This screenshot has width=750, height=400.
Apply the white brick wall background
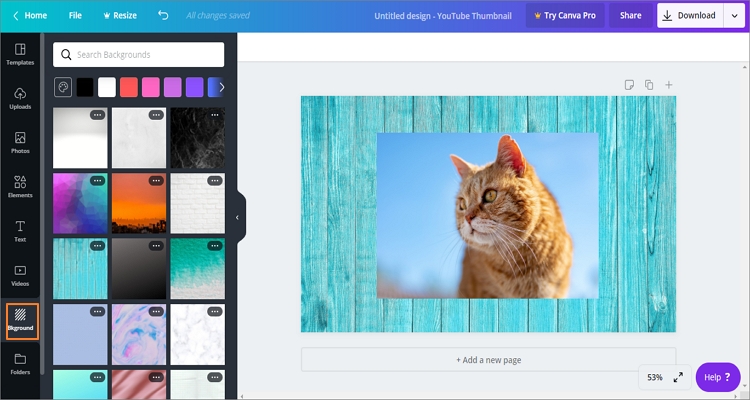(x=198, y=203)
